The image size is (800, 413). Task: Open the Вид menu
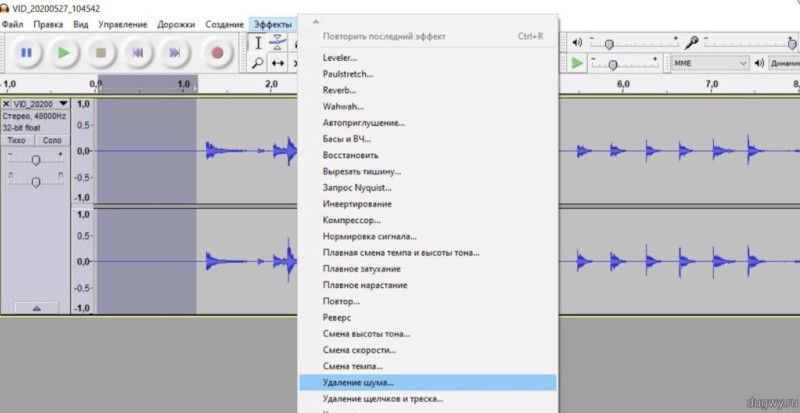pos(81,25)
